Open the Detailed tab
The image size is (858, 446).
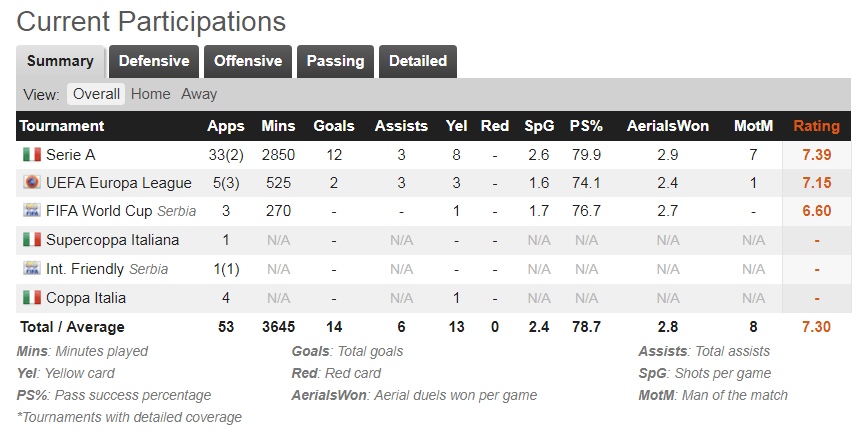click(418, 61)
